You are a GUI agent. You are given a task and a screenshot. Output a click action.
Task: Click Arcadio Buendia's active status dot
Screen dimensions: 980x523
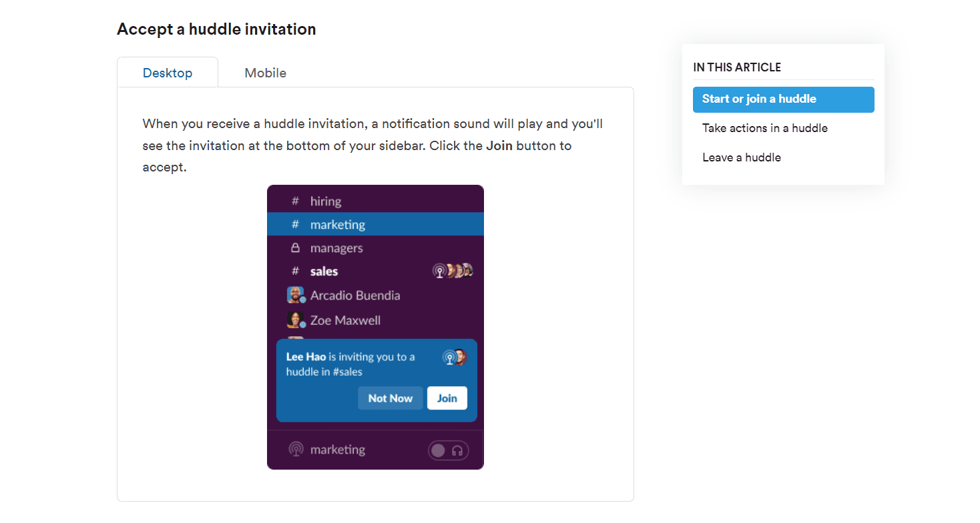pyautogui.click(x=303, y=300)
